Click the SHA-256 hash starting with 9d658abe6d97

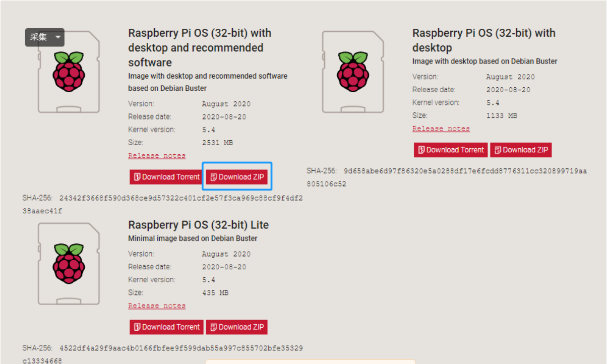coord(447,177)
